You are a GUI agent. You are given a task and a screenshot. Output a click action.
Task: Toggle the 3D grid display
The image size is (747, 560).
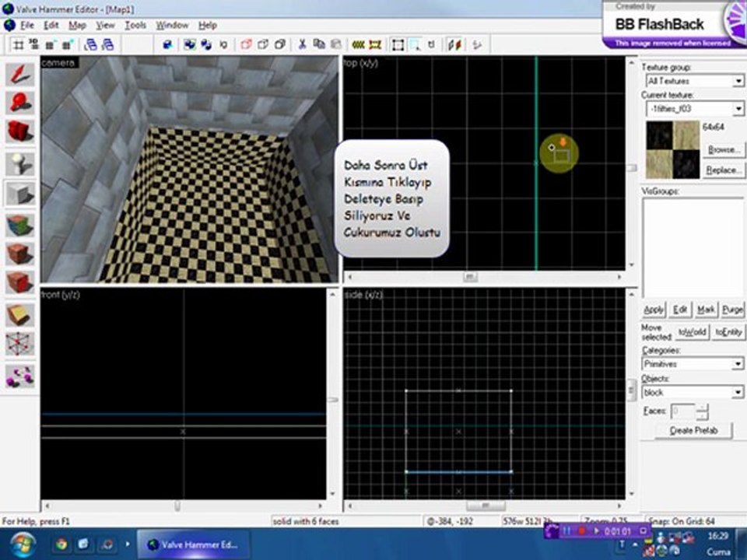coord(33,44)
